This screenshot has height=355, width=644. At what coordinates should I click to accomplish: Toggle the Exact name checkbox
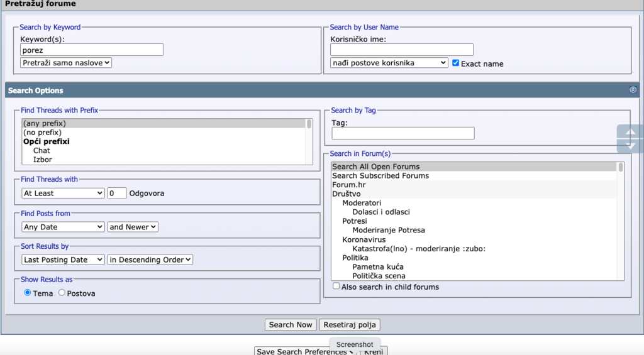(455, 63)
